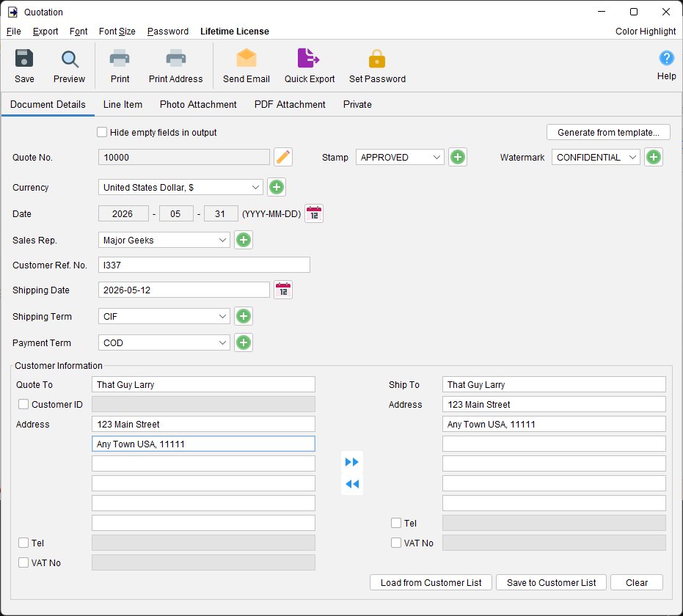Click the Send Email envelope icon

[246, 58]
